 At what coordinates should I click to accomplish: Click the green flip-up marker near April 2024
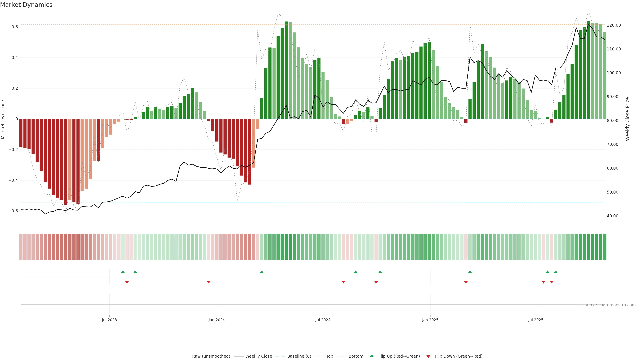[261, 272]
